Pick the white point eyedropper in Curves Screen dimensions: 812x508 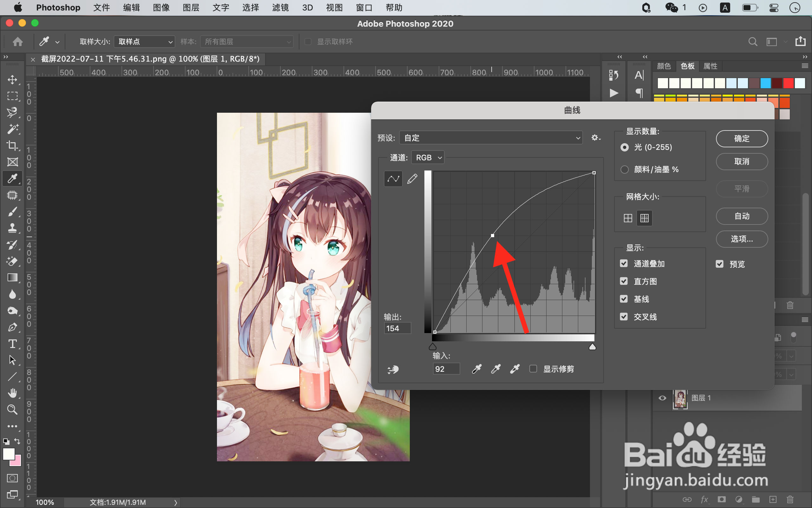pos(515,369)
